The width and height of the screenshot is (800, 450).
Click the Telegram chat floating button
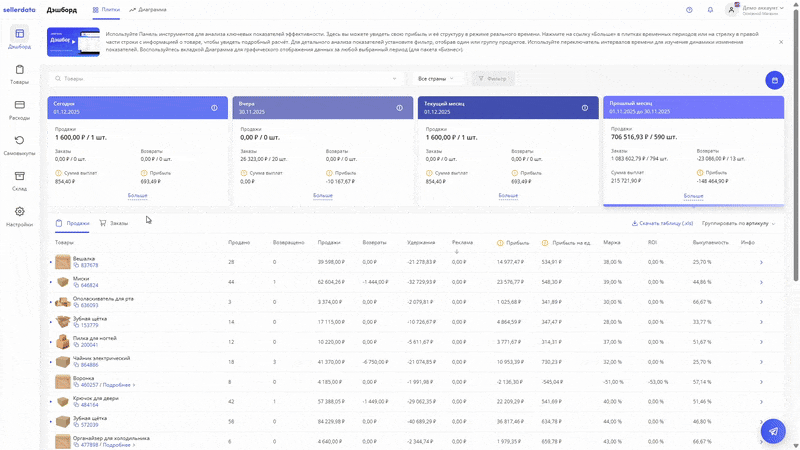pos(772,431)
